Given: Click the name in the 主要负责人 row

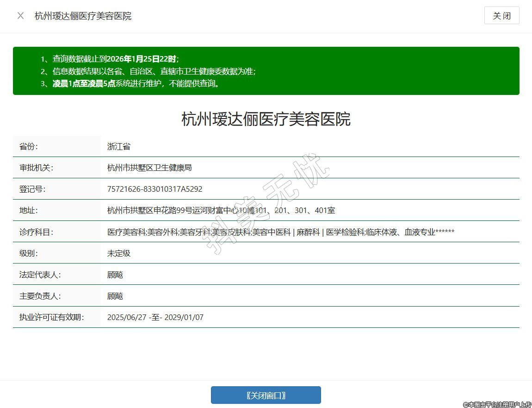Looking at the screenshot, I should (115, 296).
